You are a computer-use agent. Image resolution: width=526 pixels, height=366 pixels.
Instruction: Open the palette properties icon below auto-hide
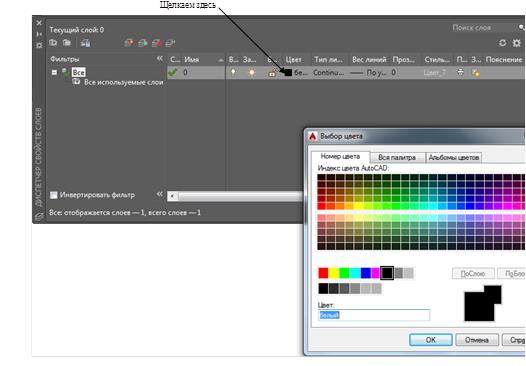click(39, 45)
